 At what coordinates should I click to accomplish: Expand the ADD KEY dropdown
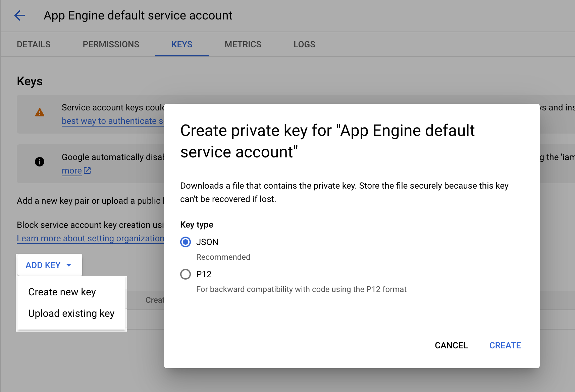[49, 265]
